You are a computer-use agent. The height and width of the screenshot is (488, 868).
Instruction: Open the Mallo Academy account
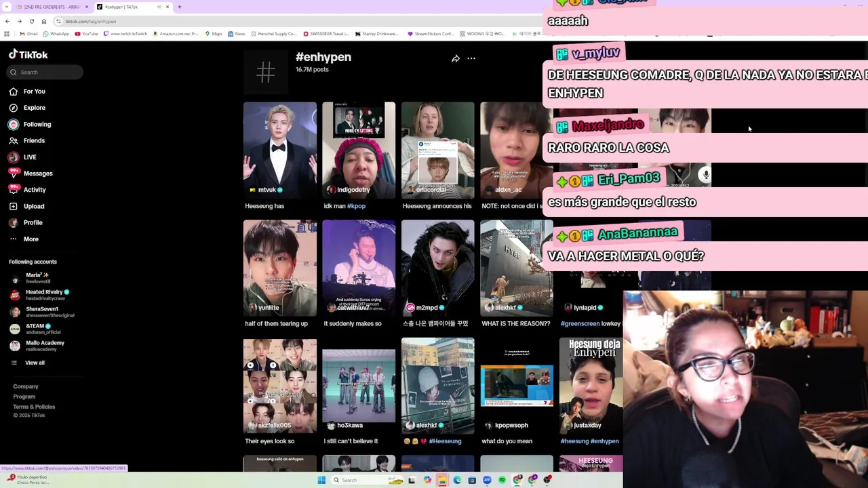pyautogui.click(x=37, y=346)
